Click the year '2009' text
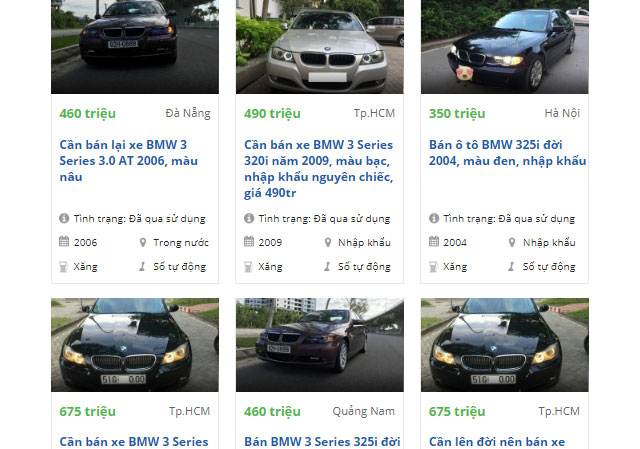 coord(270,242)
